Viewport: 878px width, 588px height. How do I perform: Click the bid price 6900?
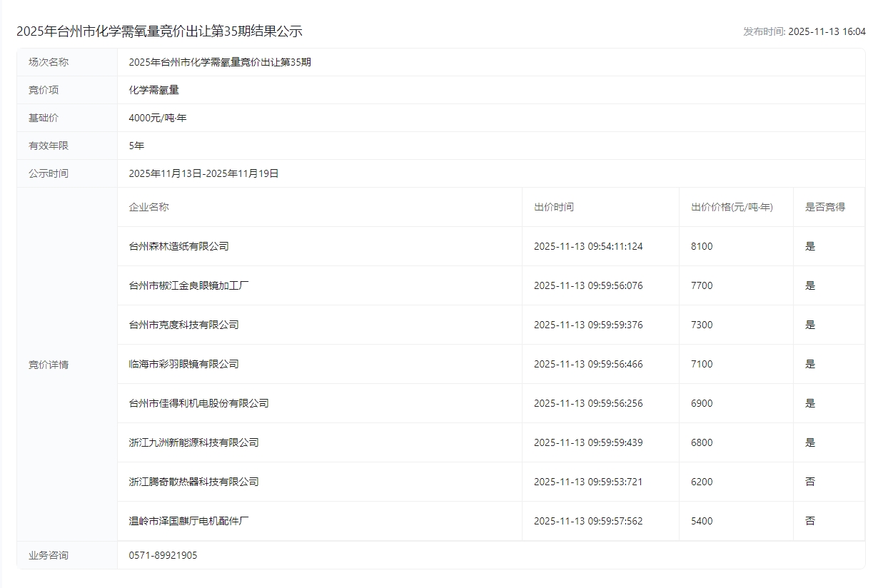[702, 403]
